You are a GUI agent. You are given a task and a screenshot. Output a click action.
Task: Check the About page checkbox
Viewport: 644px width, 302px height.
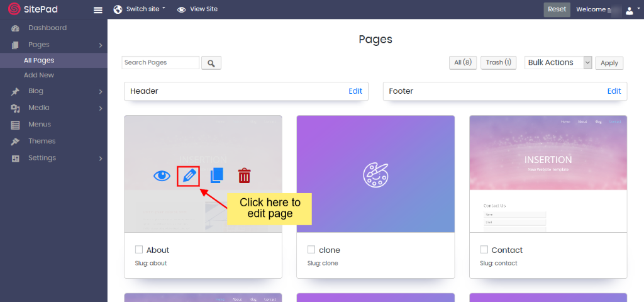(x=139, y=249)
